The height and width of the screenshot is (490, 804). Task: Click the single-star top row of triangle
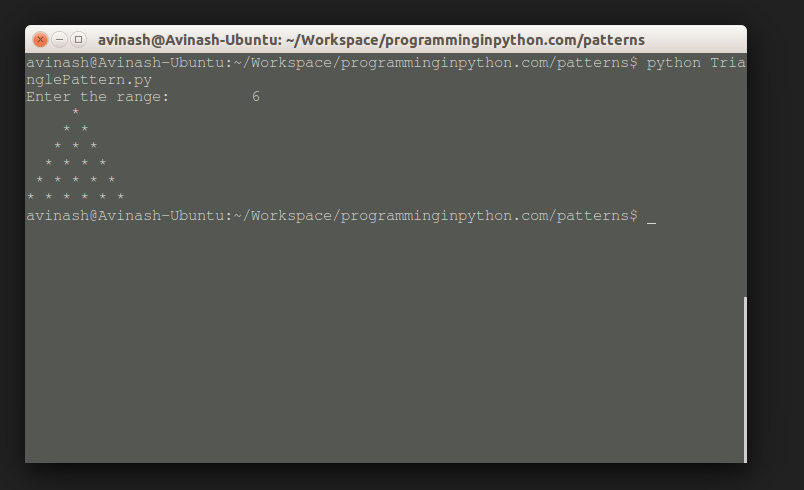75,111
